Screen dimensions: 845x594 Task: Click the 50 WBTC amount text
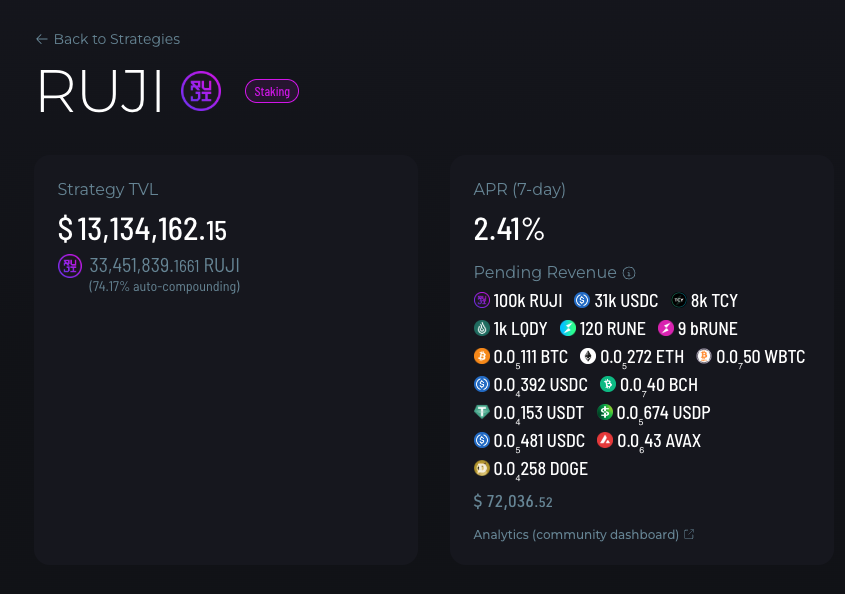(x=760, y=357)
